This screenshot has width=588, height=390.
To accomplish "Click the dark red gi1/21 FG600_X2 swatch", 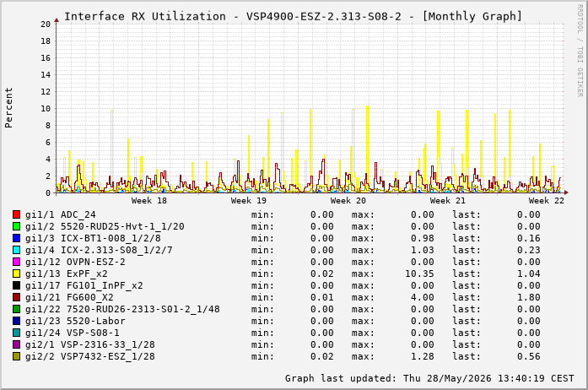I will tap(16, 297).
